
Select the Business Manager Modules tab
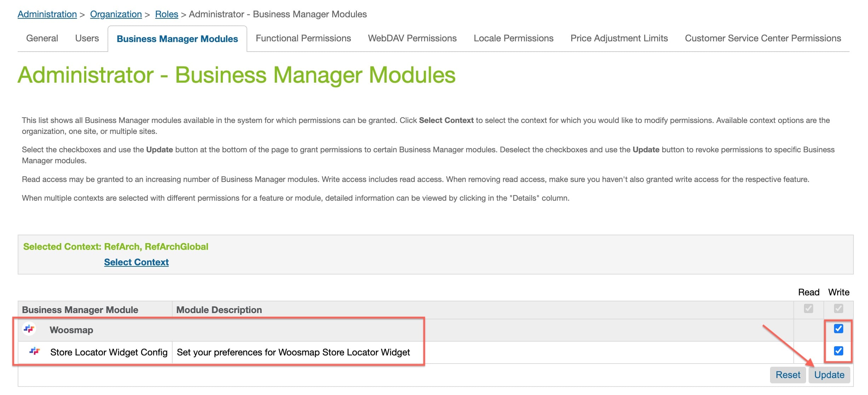[177, 37]
